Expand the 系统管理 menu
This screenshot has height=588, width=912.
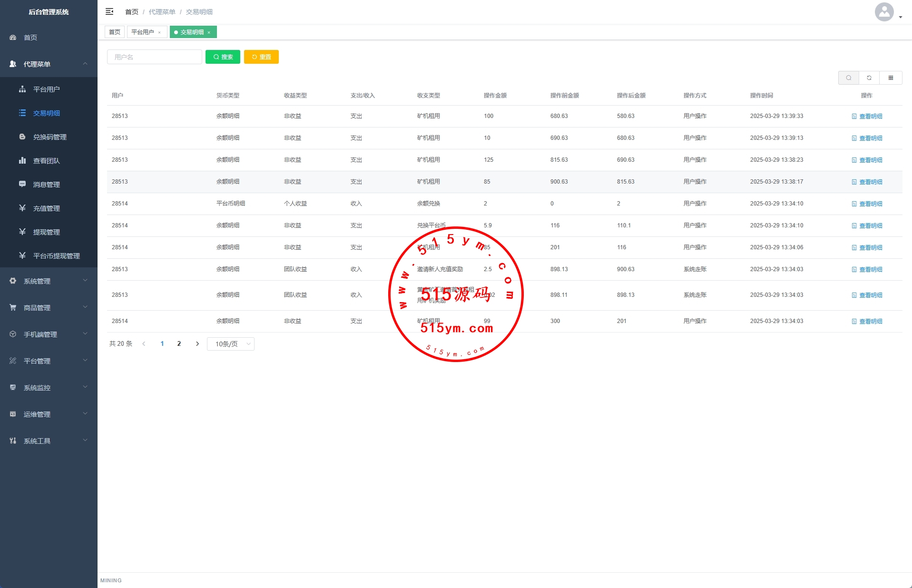(49, 281)
